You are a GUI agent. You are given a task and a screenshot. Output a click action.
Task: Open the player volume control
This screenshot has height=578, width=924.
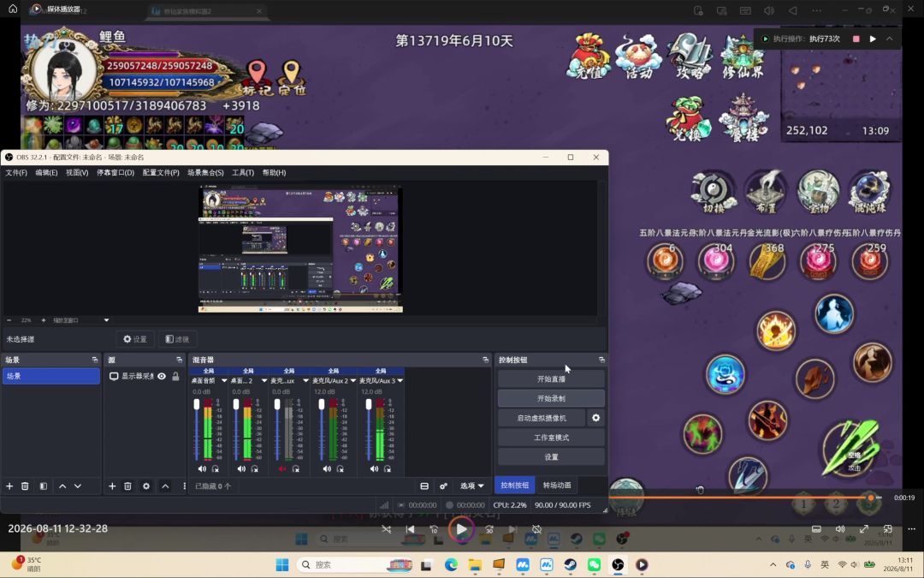pyautogui.click(x=840, y=529)
